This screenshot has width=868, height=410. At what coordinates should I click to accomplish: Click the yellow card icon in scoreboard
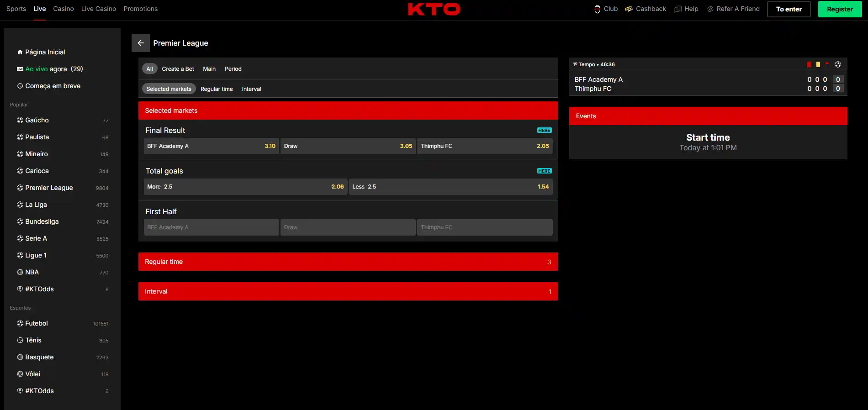pos(818,64)
